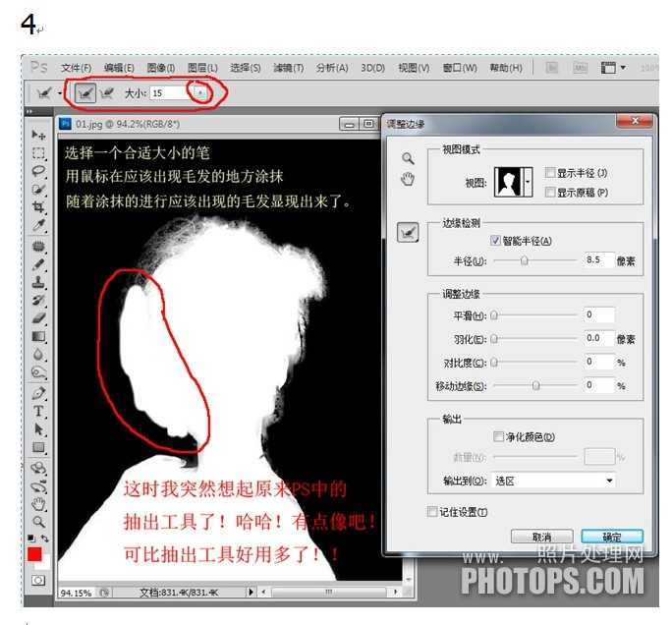The height and width of the screenshot is (625, 672).
Task: Select Erase Refinements tool in options bar
Action: tap(106, 92)
